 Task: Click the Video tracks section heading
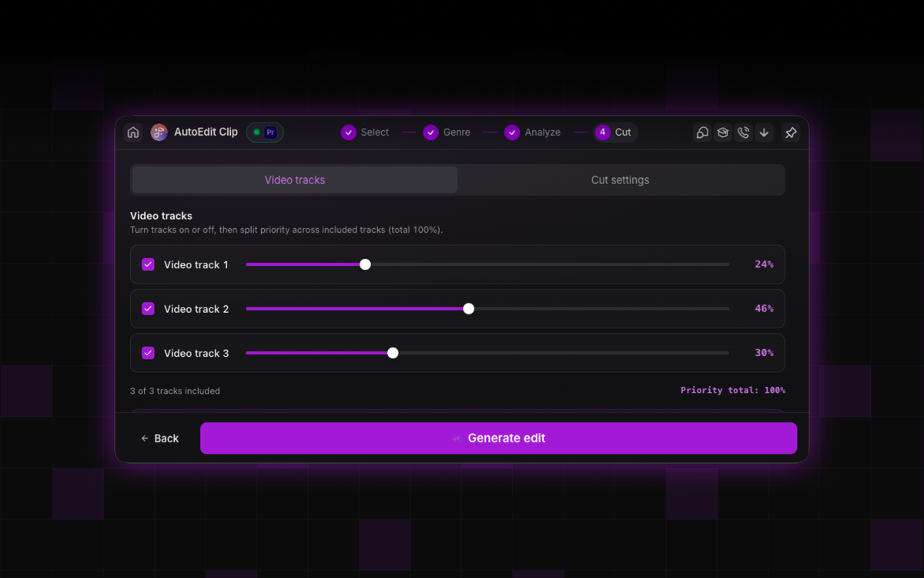click(x=161, y=216)
